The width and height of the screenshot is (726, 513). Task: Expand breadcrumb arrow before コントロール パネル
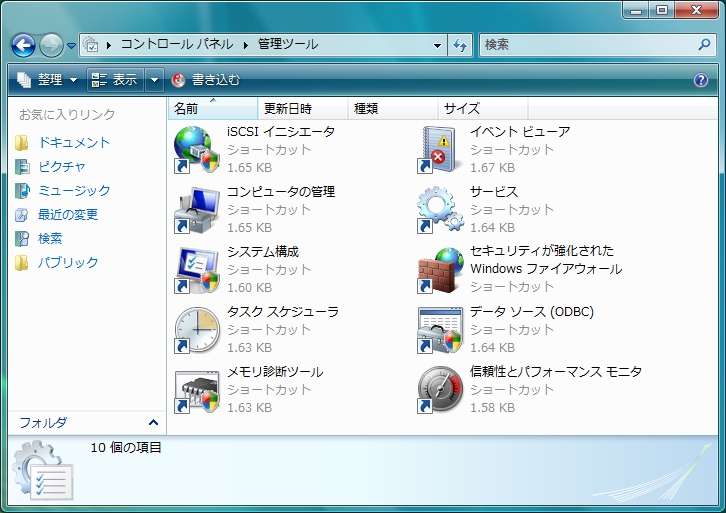(109, 45)
